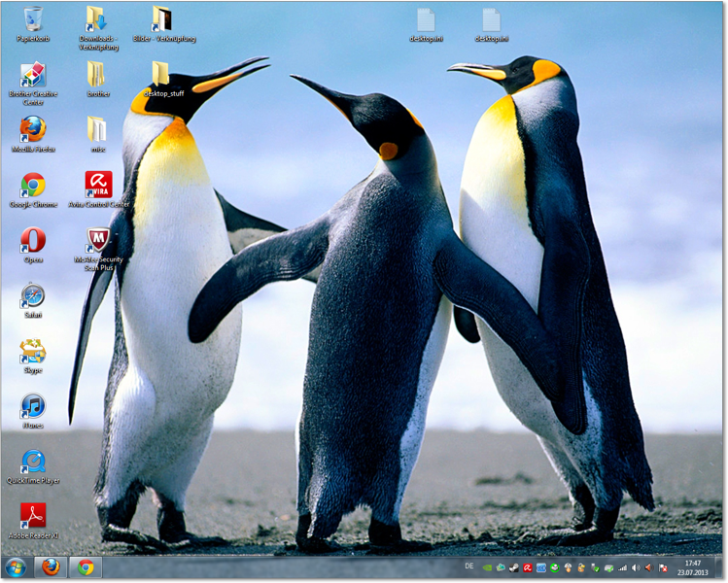Select the Bilder - Verknüpfung folder shortcut

[162, 19]
